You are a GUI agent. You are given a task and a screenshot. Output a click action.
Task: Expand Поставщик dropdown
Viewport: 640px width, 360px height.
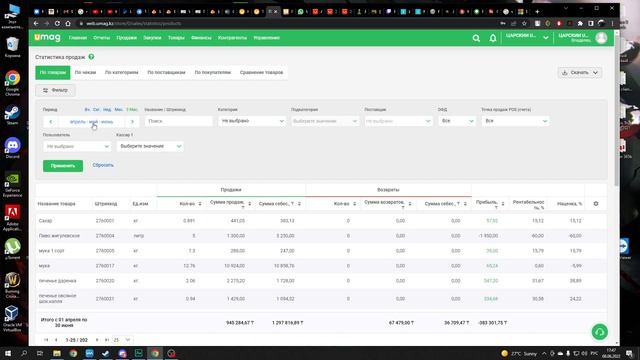click(398, 121)
